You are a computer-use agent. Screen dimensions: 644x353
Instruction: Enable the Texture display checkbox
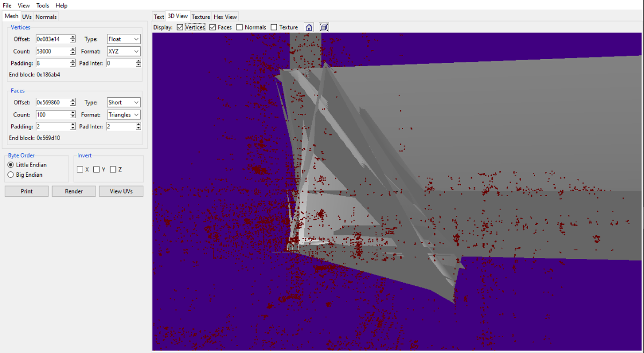click(274, 27)
